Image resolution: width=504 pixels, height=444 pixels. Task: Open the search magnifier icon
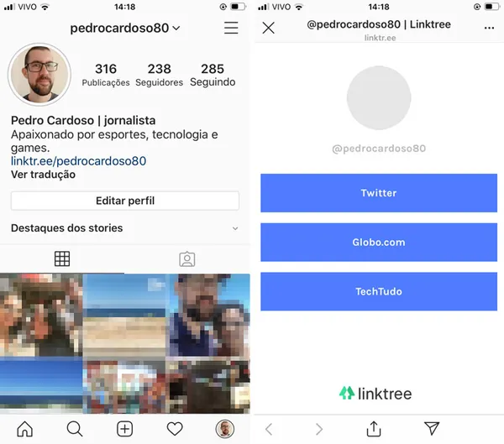(x=75, y=429)
